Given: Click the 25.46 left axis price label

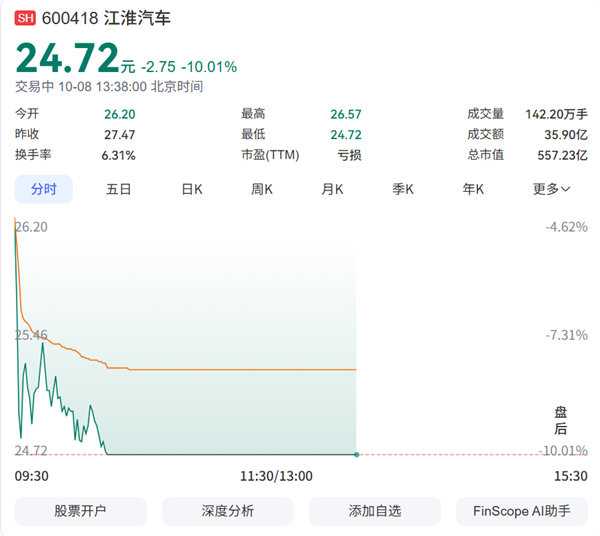Looking at the screenshot, I should pyautogui.click(x=31, y=335).
